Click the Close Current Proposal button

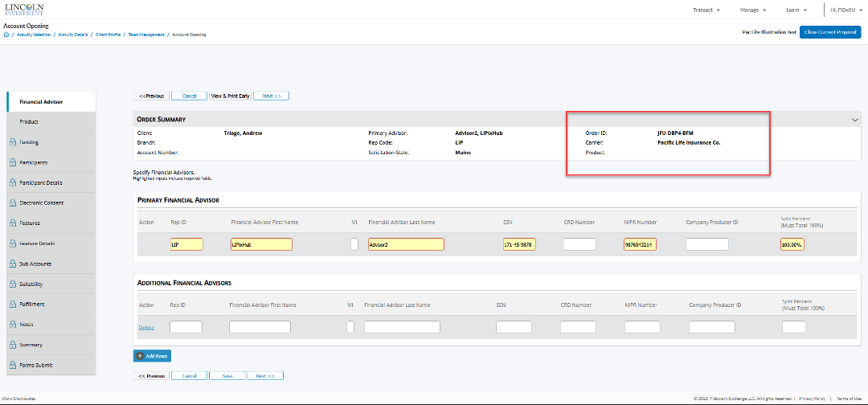point(830,32)
